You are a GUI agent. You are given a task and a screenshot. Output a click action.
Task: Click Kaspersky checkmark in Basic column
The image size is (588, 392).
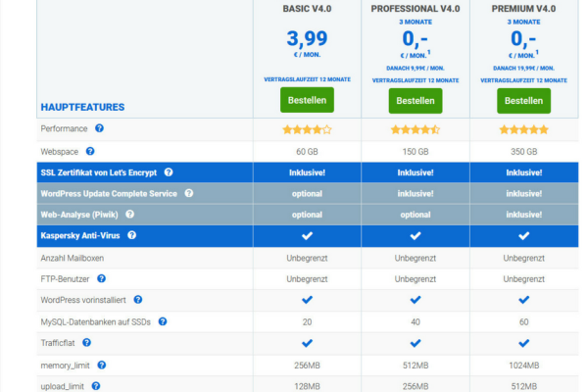[x=307, y=235]
